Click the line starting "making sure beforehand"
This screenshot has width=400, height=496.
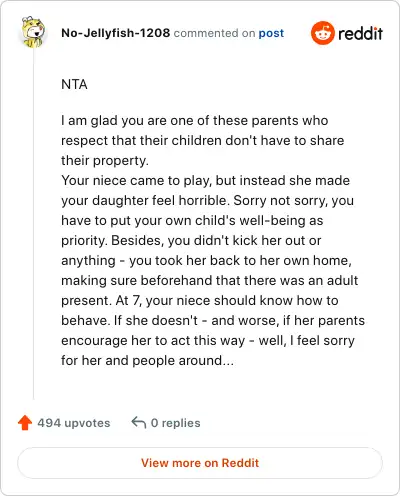(x=209, y=280)
